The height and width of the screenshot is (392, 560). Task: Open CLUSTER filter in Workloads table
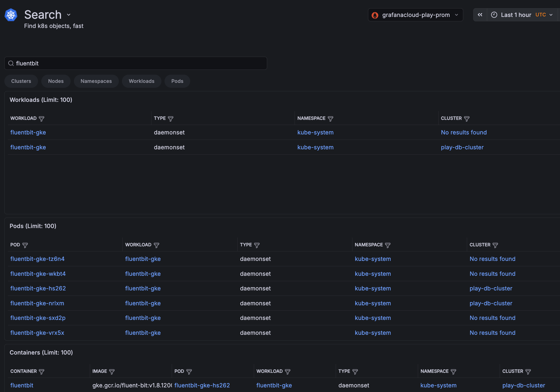(467, 119)
